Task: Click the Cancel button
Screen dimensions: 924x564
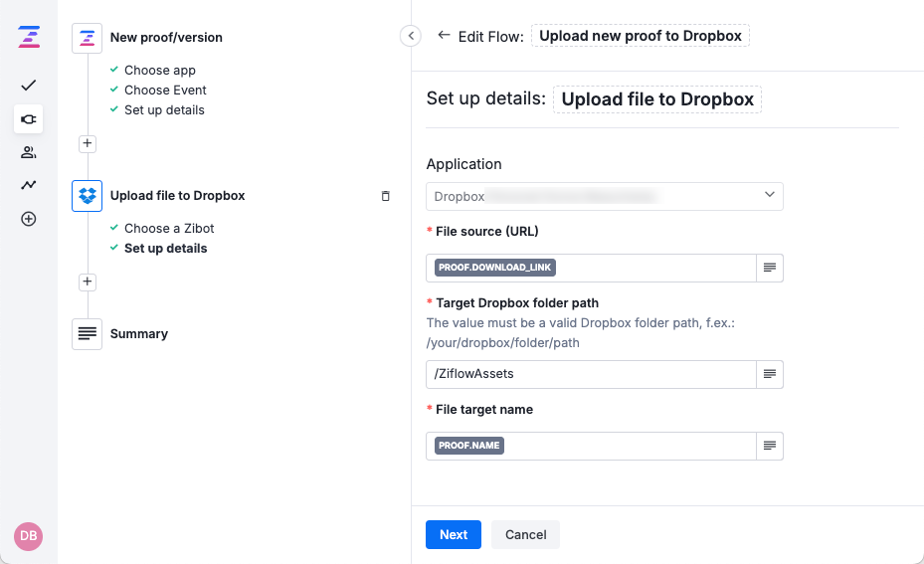Action: (x=525, y=534)
